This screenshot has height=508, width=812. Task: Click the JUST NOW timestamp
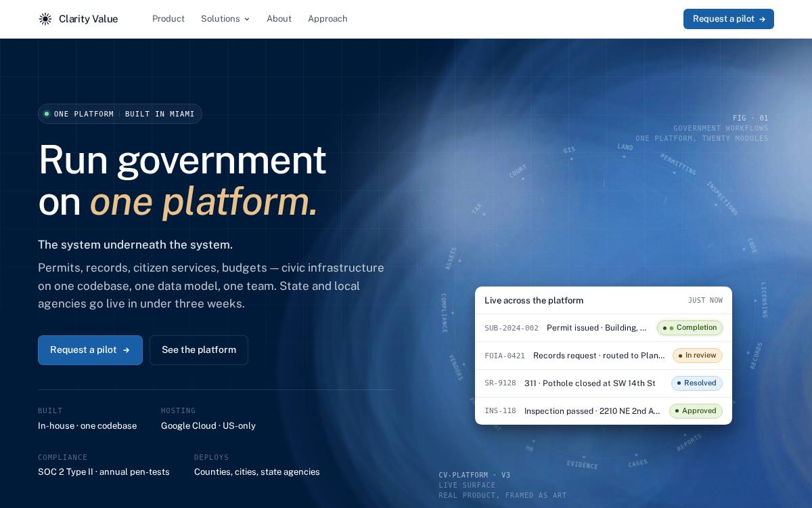(705, 301)
